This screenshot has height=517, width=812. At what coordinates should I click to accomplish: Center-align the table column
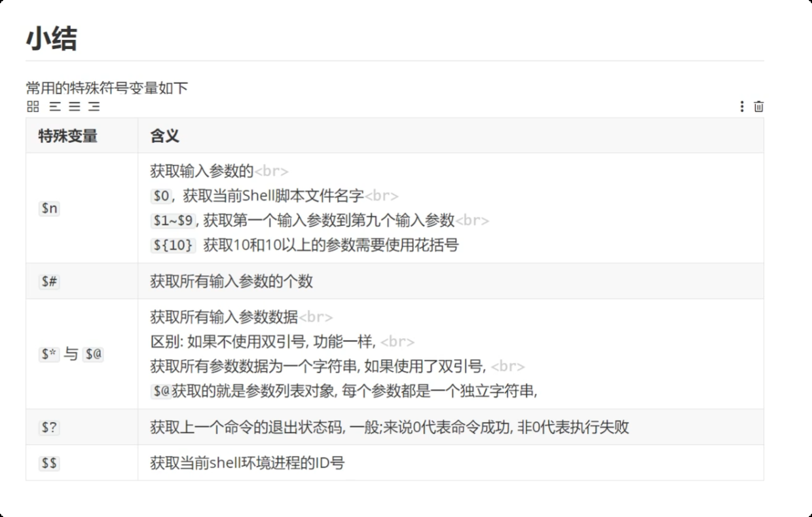tap(75, 106)
